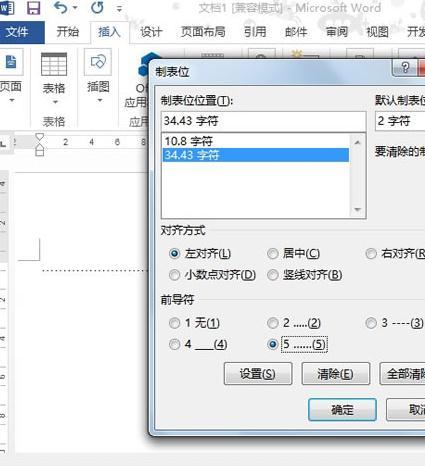Image resolution: width=425 pixels, height=466 pixels.
Task: Click the list scroll up arrow
Action: pyautogui.click(x=358, y=143)
